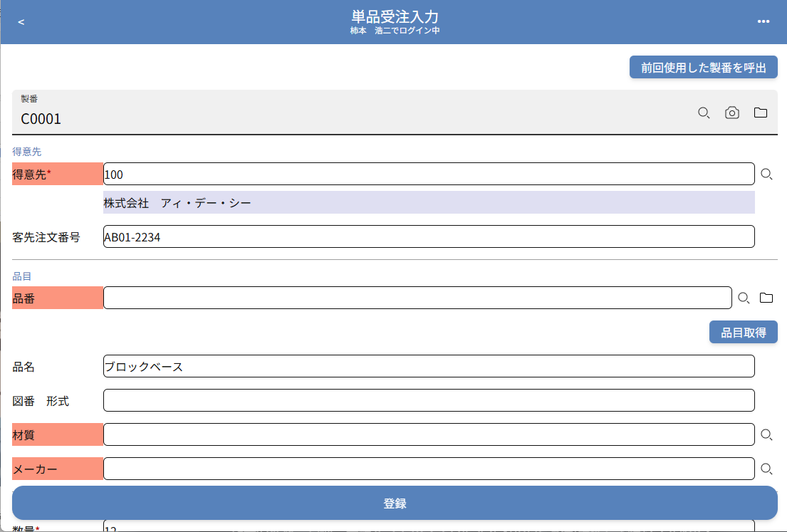
Task: Click the 図番 形式 input field
Action: 428,400
